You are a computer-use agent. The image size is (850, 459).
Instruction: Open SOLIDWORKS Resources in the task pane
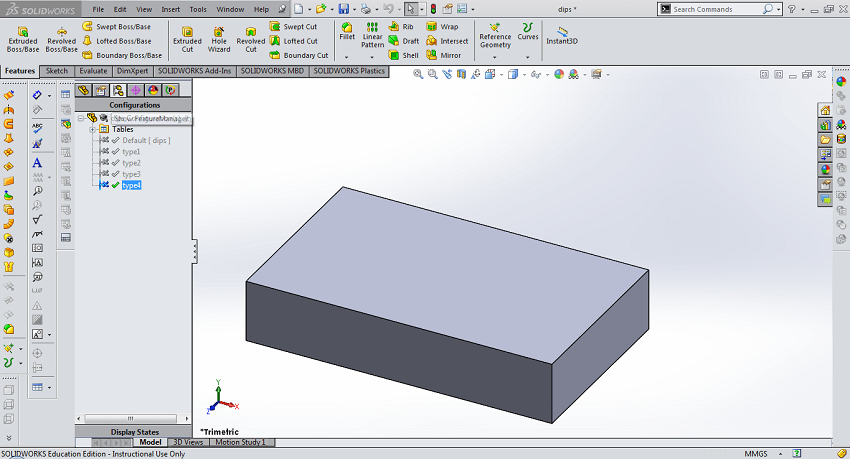[825, 111]
